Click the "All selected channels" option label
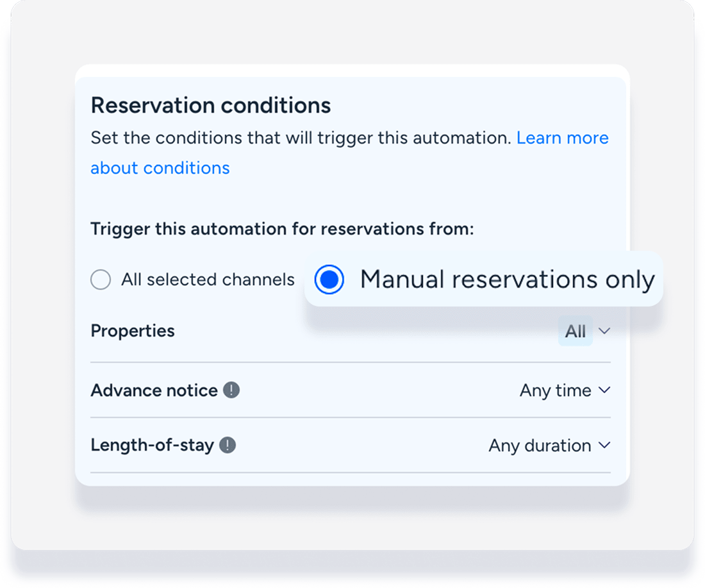This screenshot has width=705, height=588. [208, 280]
